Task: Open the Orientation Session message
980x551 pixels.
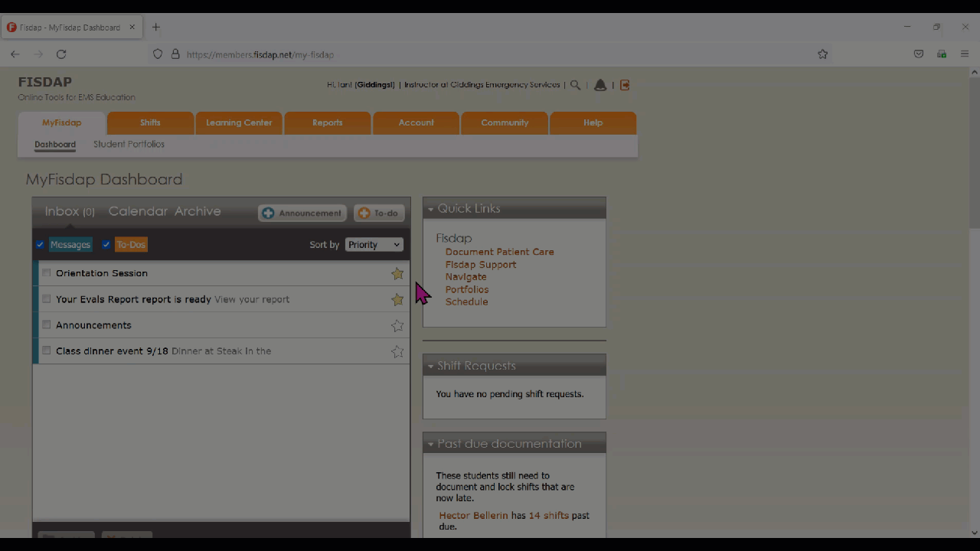Action: click(x=102, y=273)
